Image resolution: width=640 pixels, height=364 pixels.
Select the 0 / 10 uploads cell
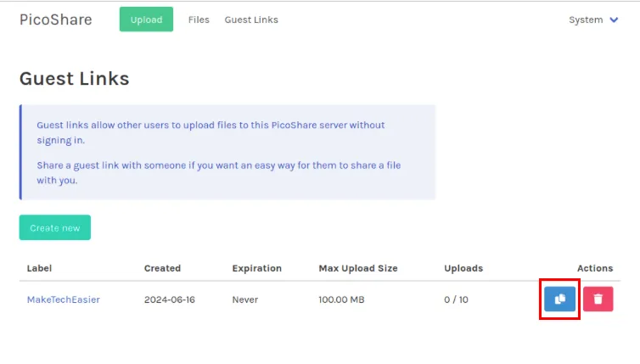(x=456, y=300)
